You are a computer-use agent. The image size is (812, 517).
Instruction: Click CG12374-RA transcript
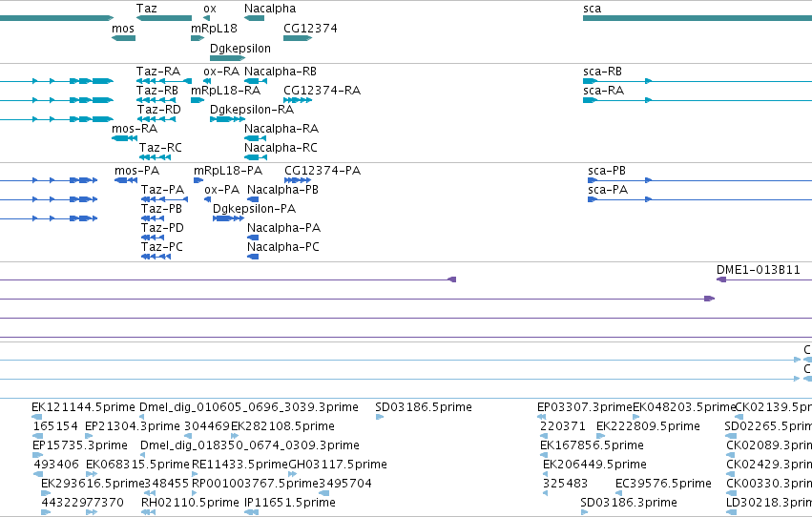point(298,100)
